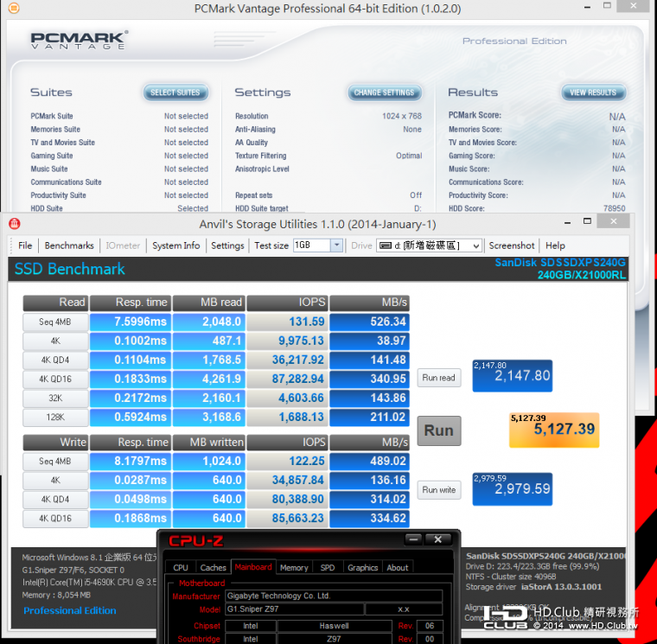657x644 pixels.
Task: Switch to the CPU tab in CPU-Z
Action: [x=181, y=568]
